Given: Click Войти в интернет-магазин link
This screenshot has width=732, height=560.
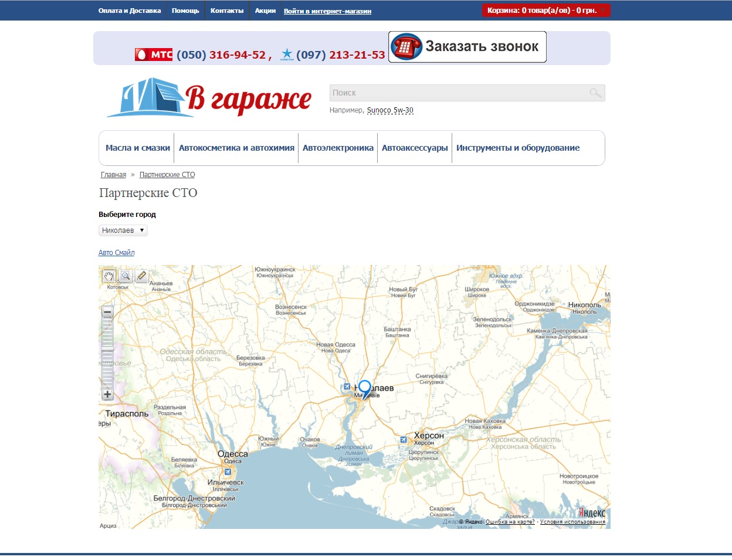Looking at the screenshot, I should pos(327,11).
